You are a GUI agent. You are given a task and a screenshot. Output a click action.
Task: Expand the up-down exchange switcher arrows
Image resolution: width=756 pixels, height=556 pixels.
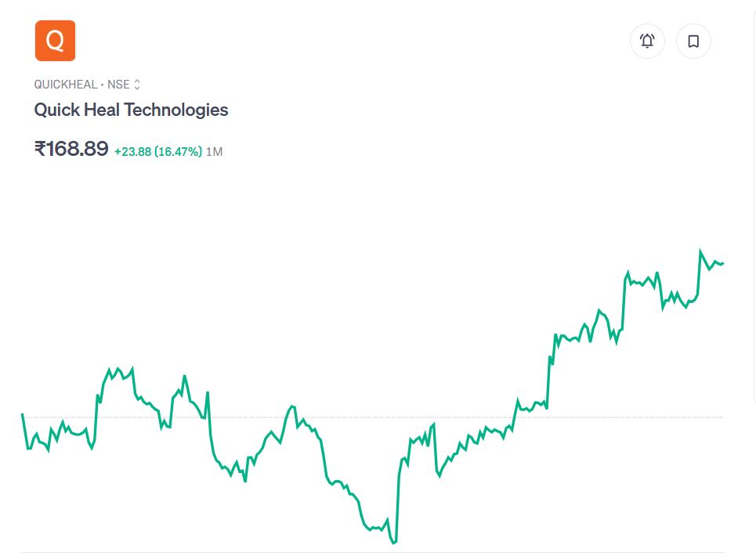(x=137, y=85)
